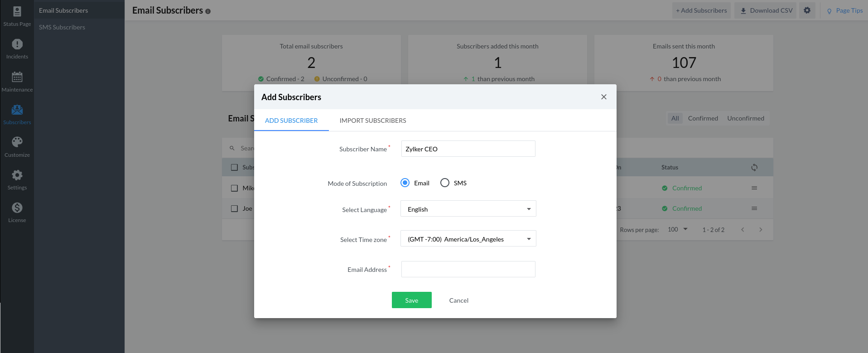This screenshot has height=353, width=868.
Task: Open the Customize palette icon
Action: pyautogui.click(x=17, y=142)
